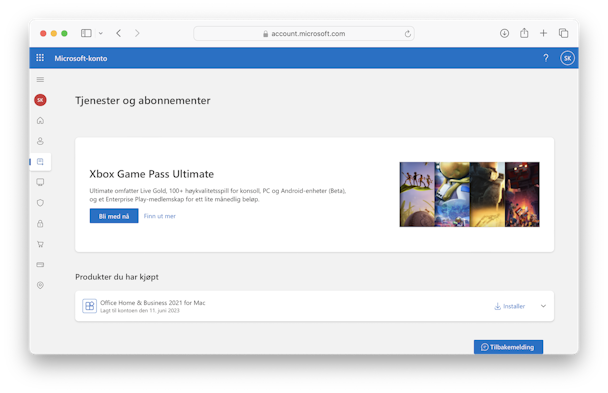Open Order history cart icon in sidebar
This screenshot has height=393, width=608.
click(40, 244)
